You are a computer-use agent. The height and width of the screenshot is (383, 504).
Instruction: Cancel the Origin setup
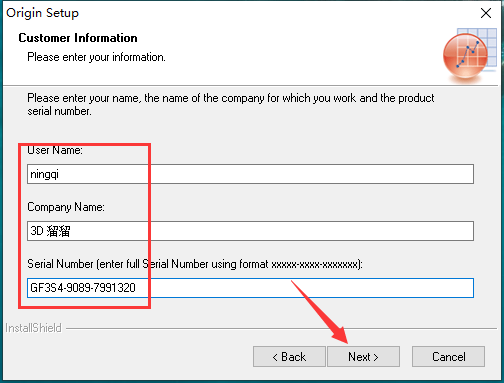tap(448, 357)
